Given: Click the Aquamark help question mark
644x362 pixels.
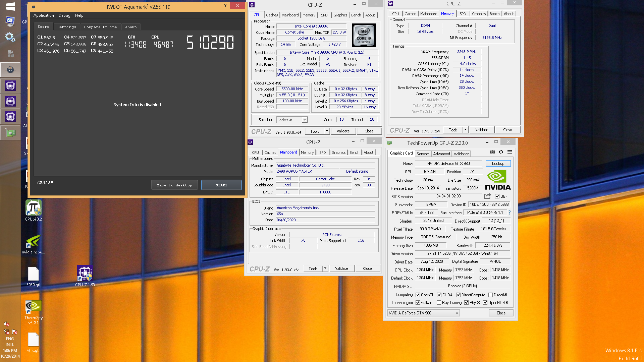Looking at the screenshot, I should point(225,5).
